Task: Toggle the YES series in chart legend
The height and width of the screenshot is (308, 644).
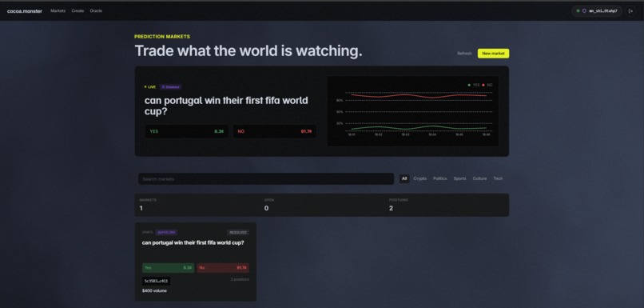Action: click(474, 85)
